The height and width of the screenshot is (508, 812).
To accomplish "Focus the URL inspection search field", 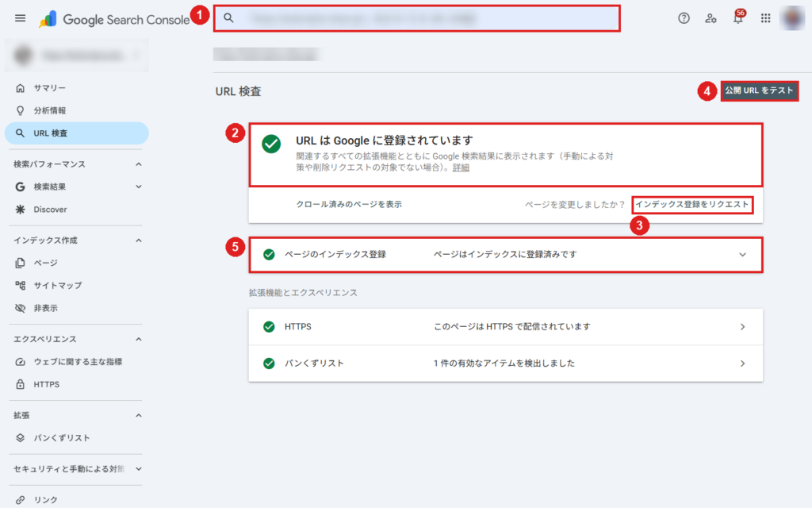I will [417, 18].
